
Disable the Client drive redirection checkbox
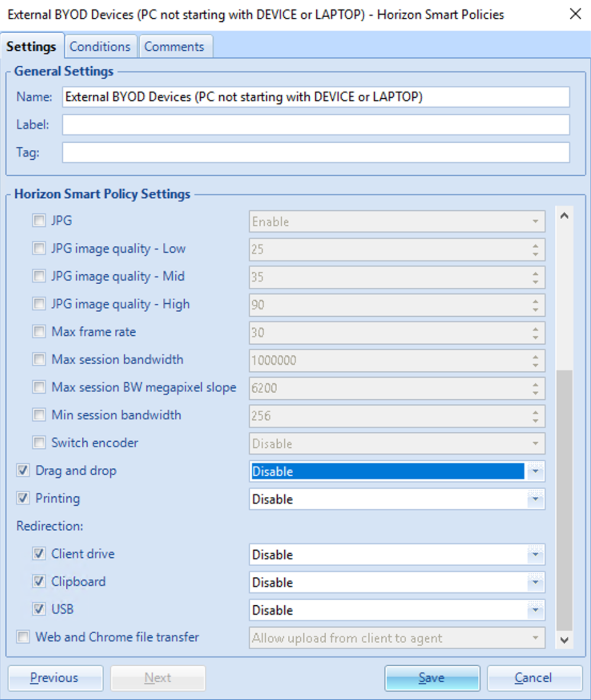pyautogui.click(x=39, y=554)
